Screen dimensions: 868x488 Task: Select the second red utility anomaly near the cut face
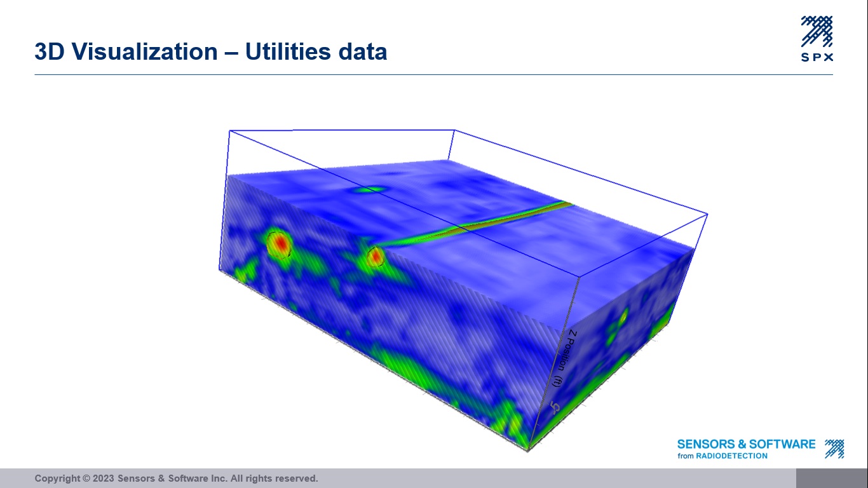(377, 256)
